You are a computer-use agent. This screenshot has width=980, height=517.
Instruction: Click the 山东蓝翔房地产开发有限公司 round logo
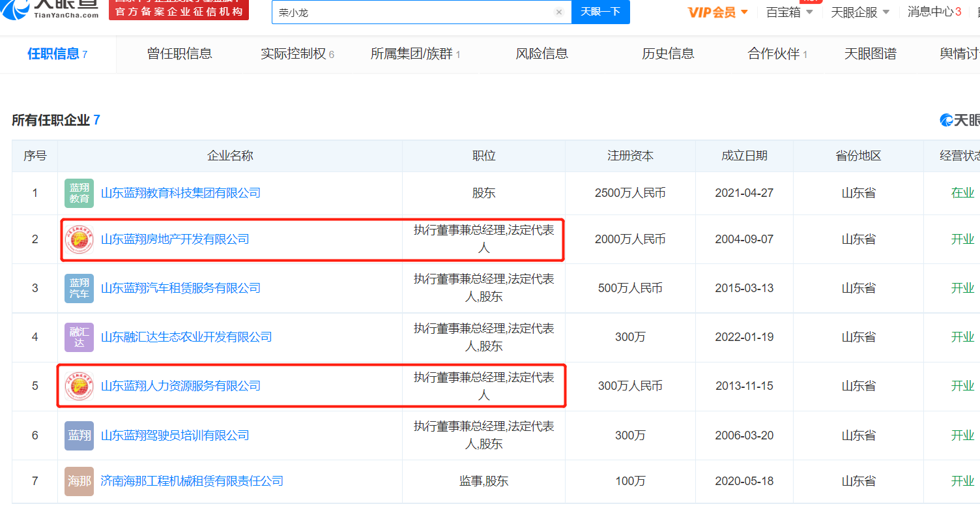[x=79, y=239]
